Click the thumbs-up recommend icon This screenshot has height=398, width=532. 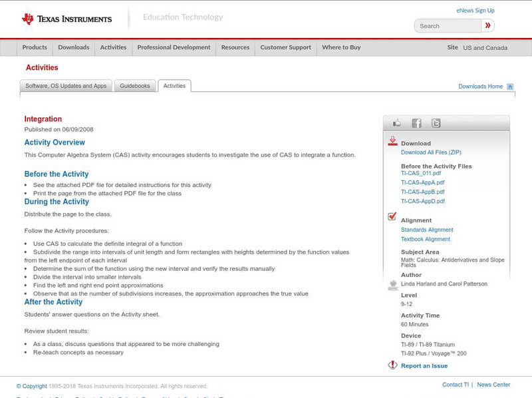click(x=396, y=122)
